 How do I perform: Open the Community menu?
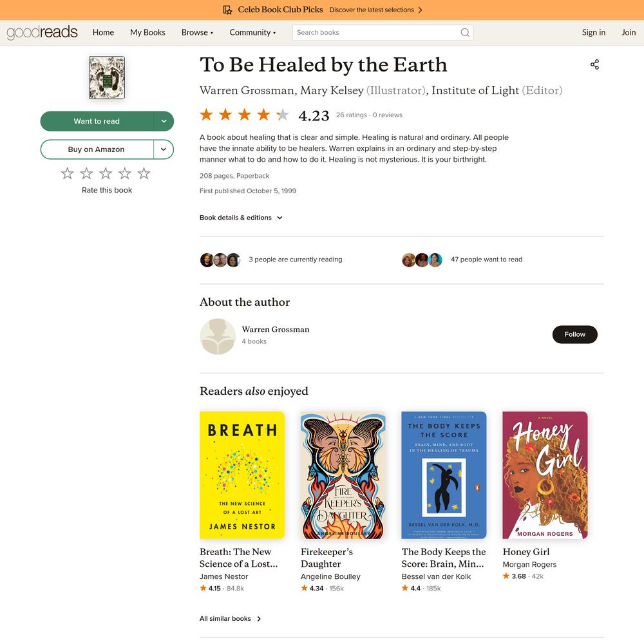tap(252, 32)
